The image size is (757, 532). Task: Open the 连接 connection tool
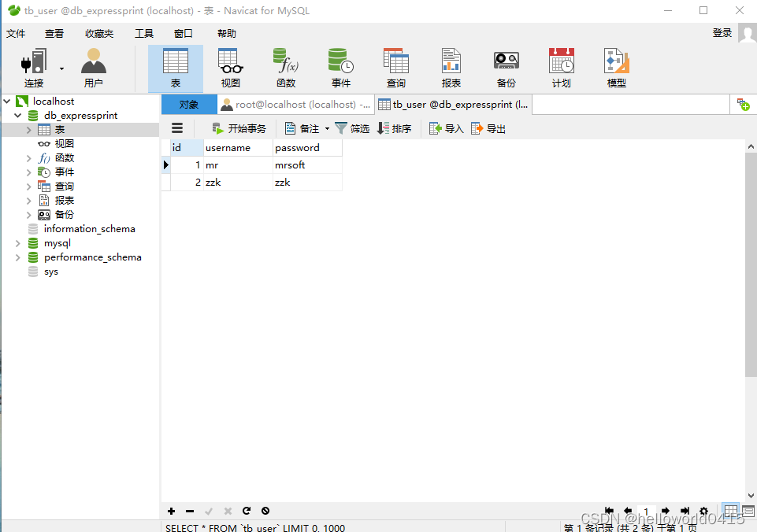tap(34, 68)
